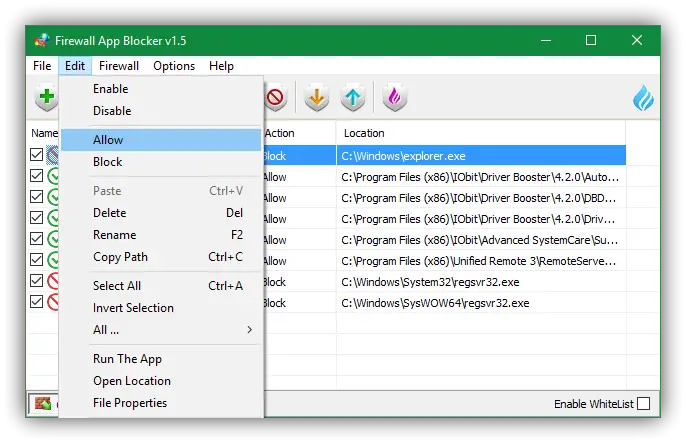Expand the All ... submenu
The image size is (686, 443).
(x=161, y=330)
